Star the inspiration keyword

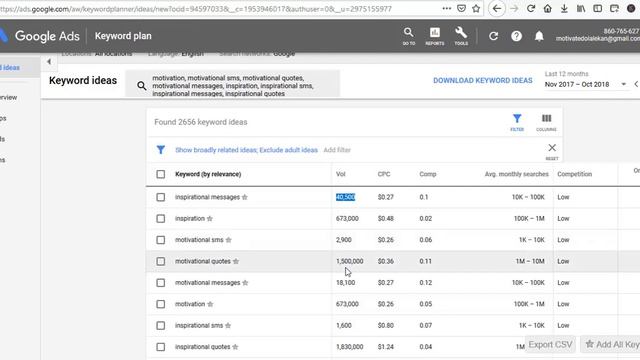tap(210, 219)
